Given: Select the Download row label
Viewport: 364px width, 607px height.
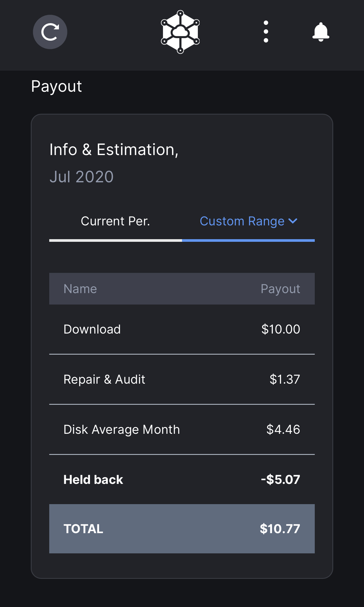Looking at the screenshot, I should [92, 329].
